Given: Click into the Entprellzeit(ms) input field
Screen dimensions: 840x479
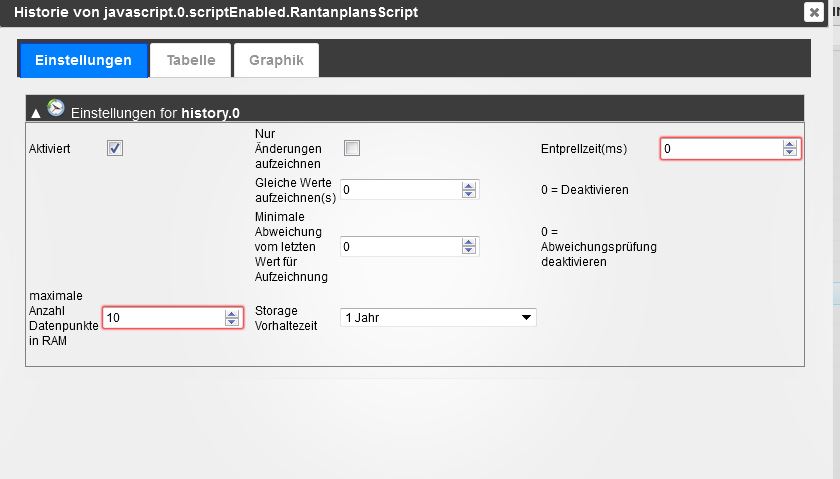Looking at the screenshot, I should click(x=720, y=148).
